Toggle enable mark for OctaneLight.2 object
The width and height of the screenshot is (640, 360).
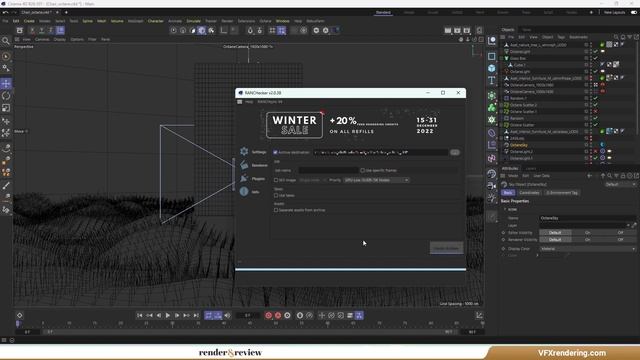click(596, 151)
